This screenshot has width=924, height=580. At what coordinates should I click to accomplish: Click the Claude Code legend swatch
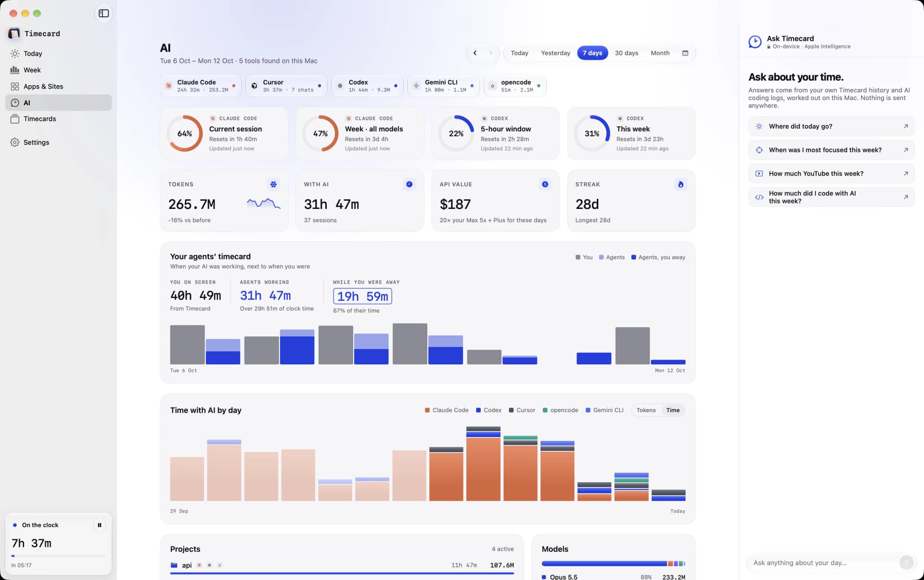tap(427, 410)
